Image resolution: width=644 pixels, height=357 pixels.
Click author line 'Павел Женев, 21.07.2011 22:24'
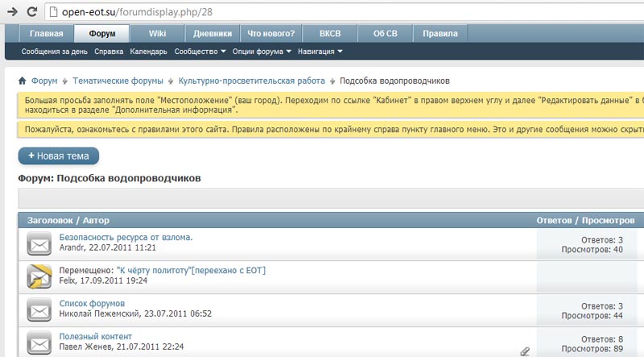[x=122, y=347]
